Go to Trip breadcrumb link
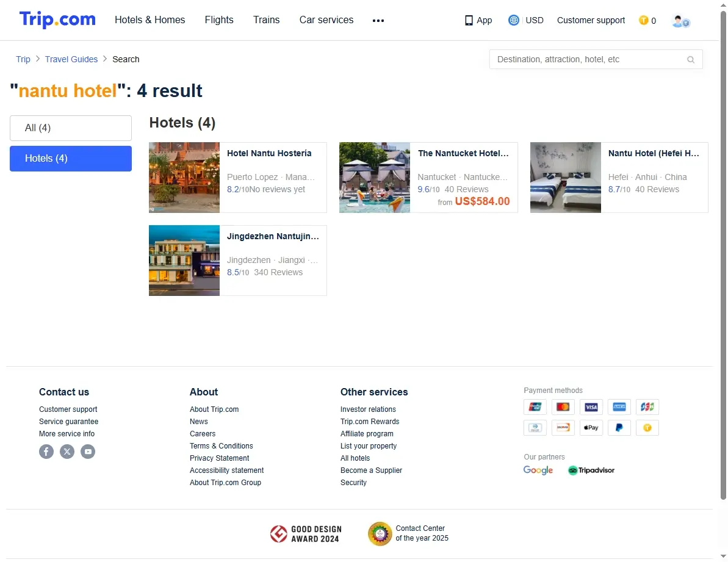The image size is (728, 562). [x=23, y=59]
